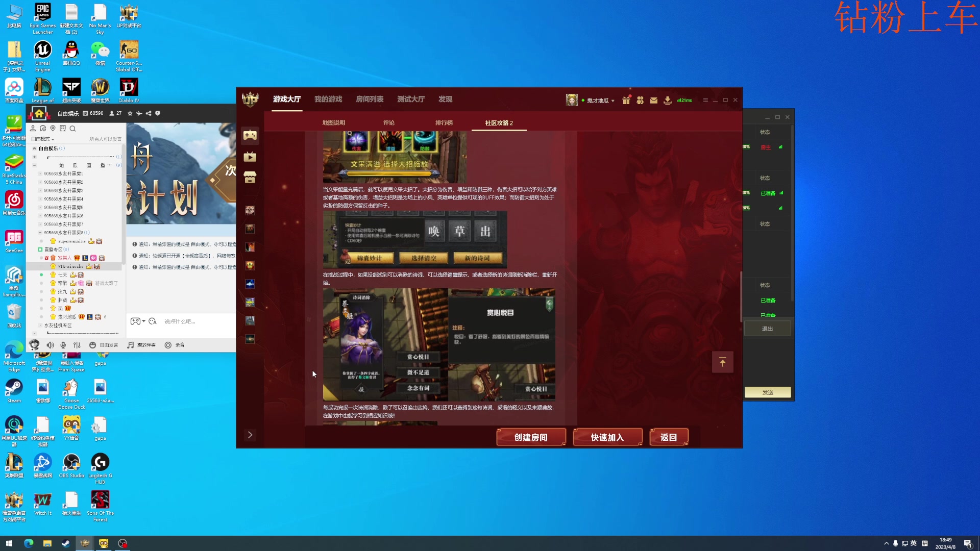The image size is (980, 551).
Task: Open the gift box icon in UP header
Action: (626, 100)
